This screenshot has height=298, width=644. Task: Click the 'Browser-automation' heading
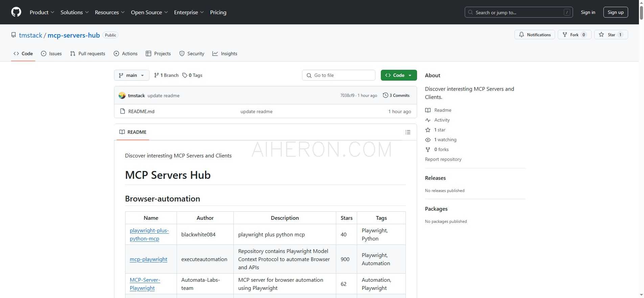pyautogui.click(x=163, y=199)
